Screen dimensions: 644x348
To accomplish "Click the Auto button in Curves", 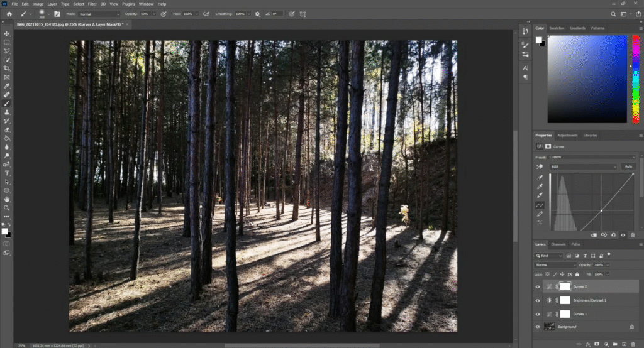I will [x=627, y=166].
